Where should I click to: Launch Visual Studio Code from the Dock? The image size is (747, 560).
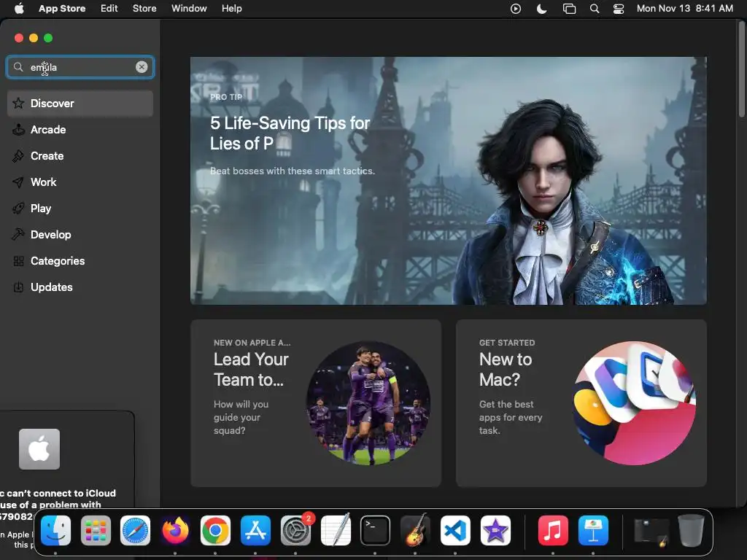tap(455, 531)
